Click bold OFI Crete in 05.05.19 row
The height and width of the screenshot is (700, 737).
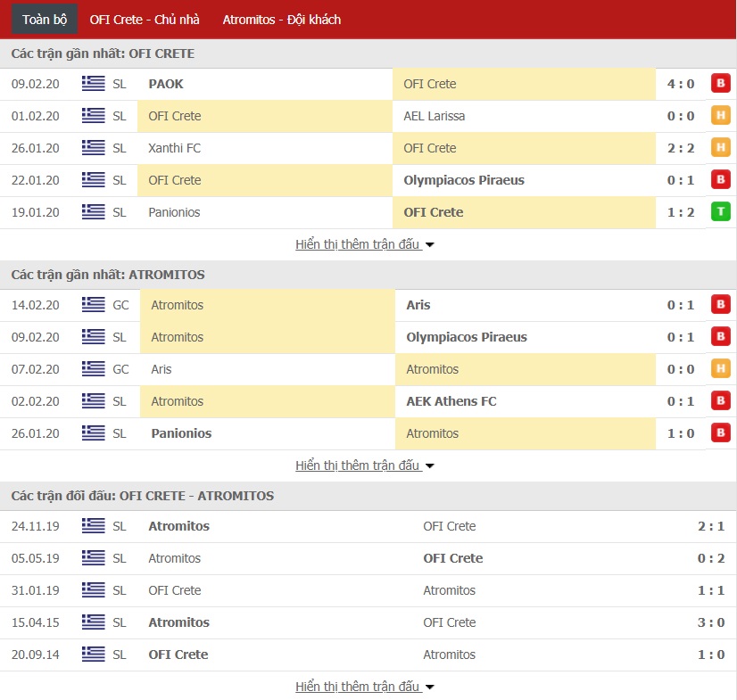tap(453, 558)
